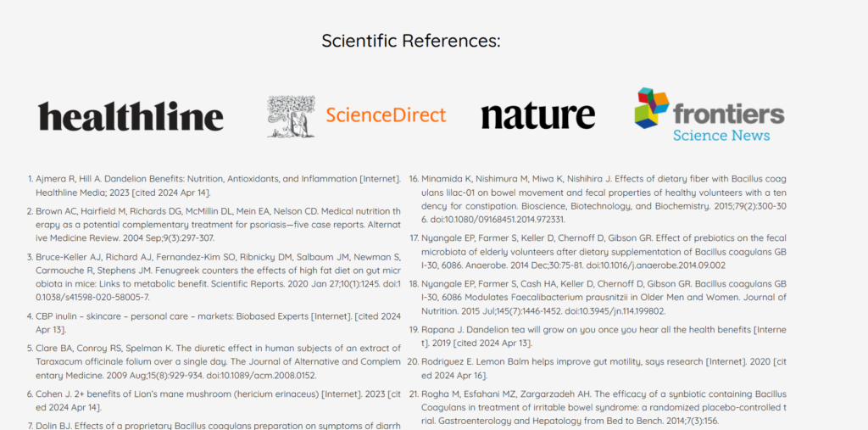Open Rapana's Dandelion tea reference
868x430 pixels.
(598, 336)
